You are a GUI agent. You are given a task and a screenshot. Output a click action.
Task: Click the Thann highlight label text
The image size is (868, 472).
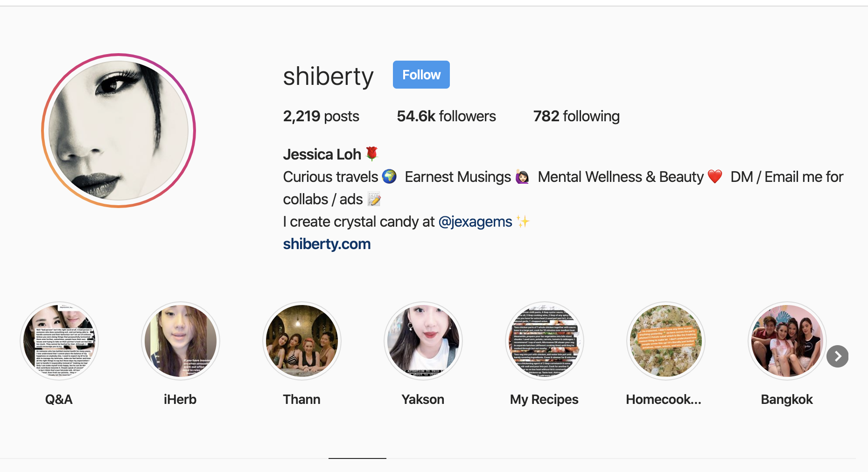pyautogui.click(x=301, y=400)
